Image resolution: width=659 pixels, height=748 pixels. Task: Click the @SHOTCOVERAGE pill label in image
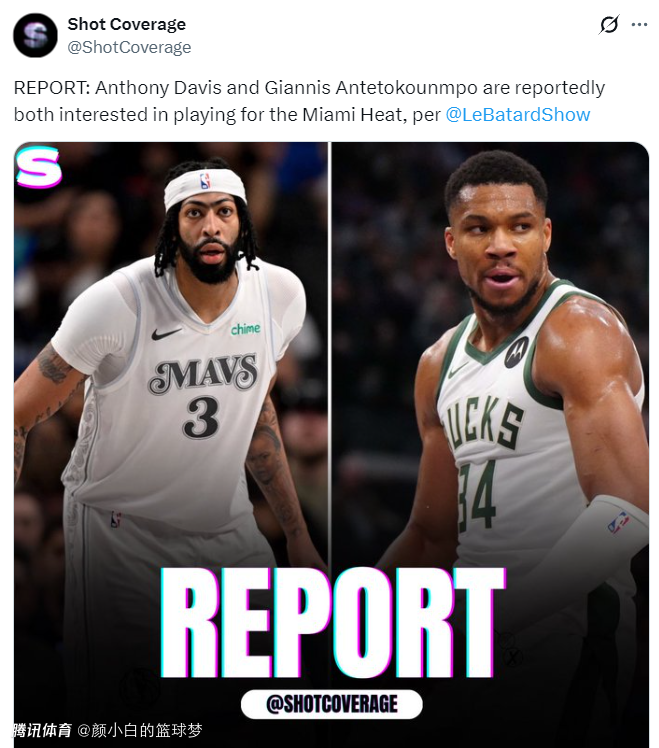tap(332, 704)
